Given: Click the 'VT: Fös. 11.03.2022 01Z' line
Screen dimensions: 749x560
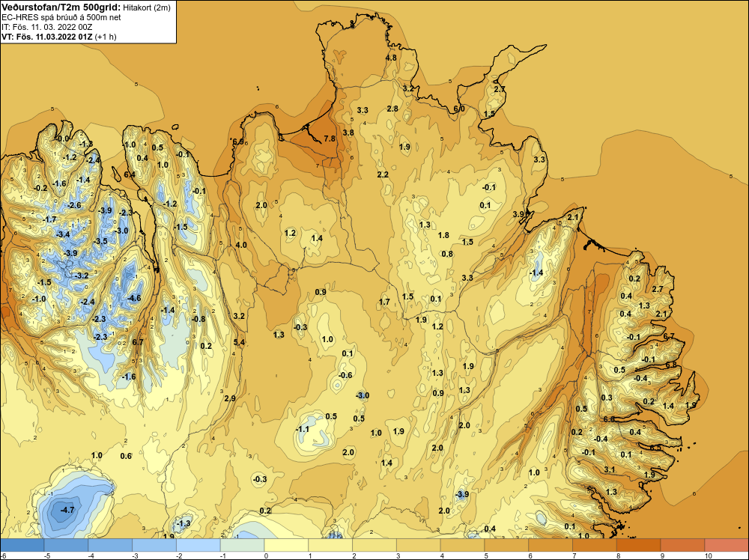Looking at the screenshot, I should click(46, 37).
